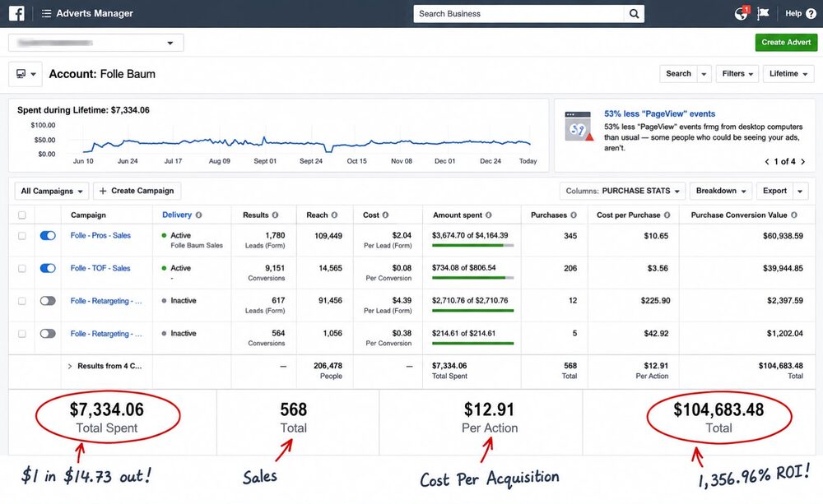Open the Filters dropdown
Viewport: 823px width, 504px height.
[737, 74]
